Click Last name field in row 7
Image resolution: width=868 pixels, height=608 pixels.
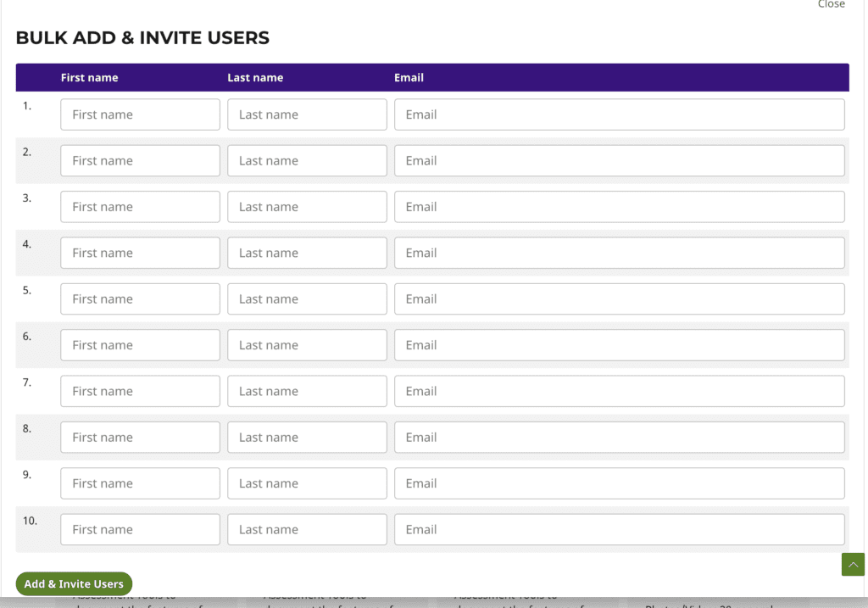coord(307,391)
